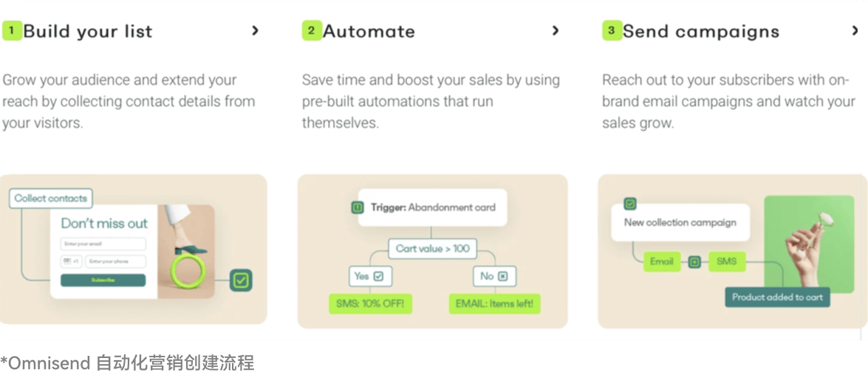Click the country flag icon in phone field

point(68,261)
